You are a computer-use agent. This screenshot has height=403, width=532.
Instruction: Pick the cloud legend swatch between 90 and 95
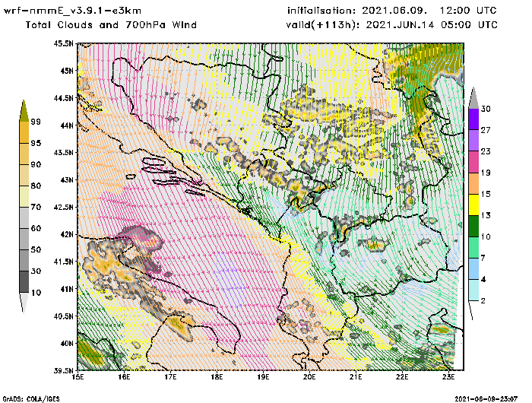[x=24, y=154]
